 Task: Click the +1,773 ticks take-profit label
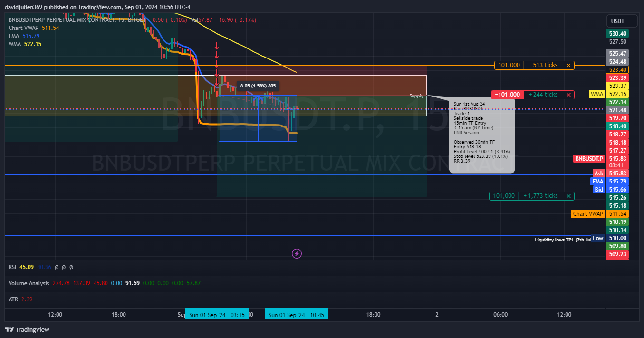point(540,196)
